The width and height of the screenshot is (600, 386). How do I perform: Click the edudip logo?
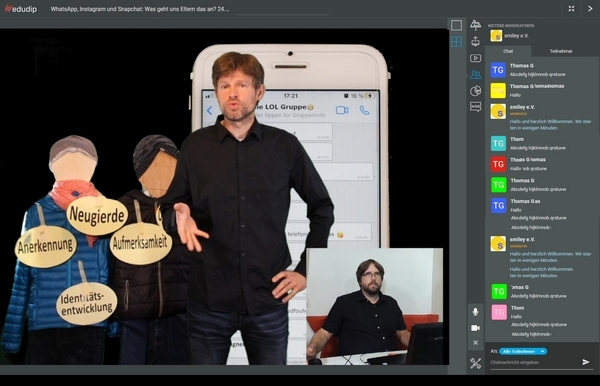pyautogui.click(x=21, y=9)
